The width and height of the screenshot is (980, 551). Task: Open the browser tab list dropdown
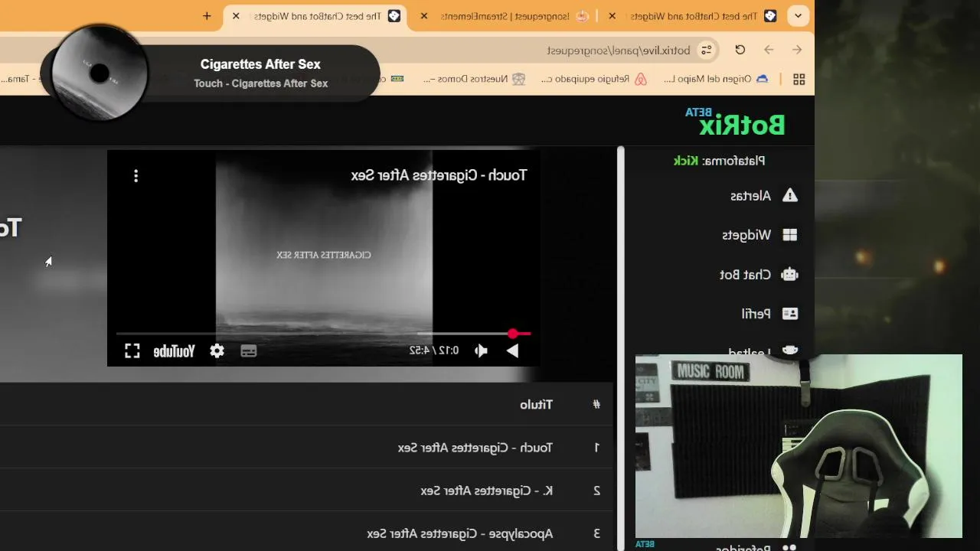coord(799,15)
